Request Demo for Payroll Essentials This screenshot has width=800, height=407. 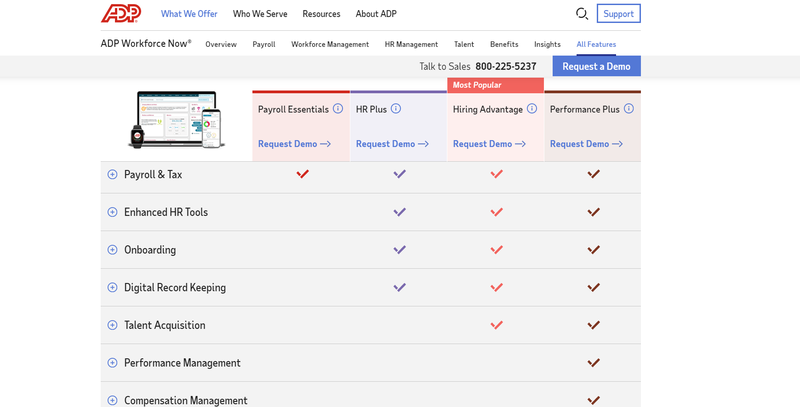click(x=294, y=144)
